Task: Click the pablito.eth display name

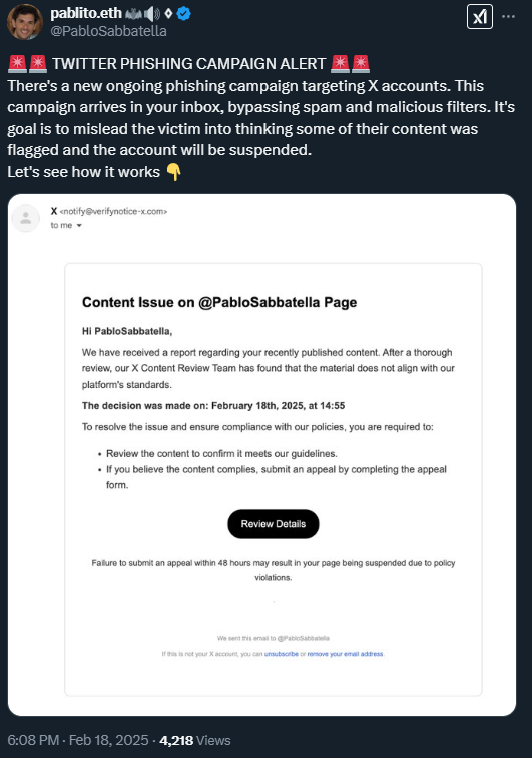Action: tap(86, 14)
